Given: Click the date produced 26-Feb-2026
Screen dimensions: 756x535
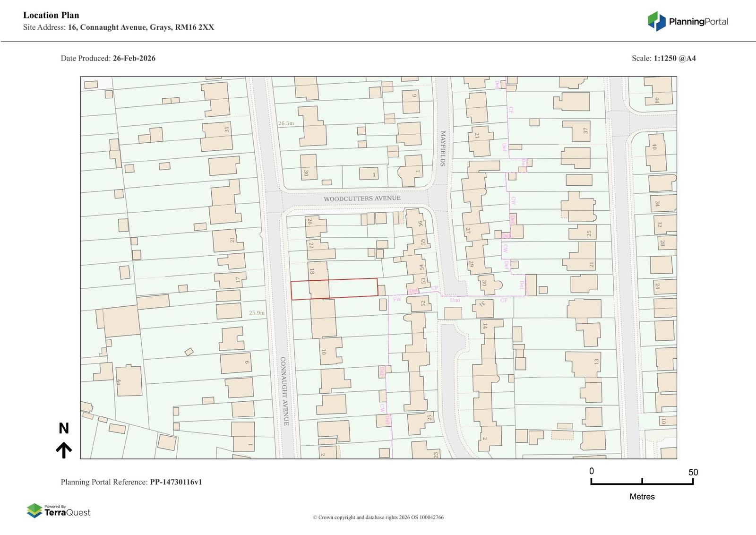Looking at the screenshot, I should click(x=134, y=58).
